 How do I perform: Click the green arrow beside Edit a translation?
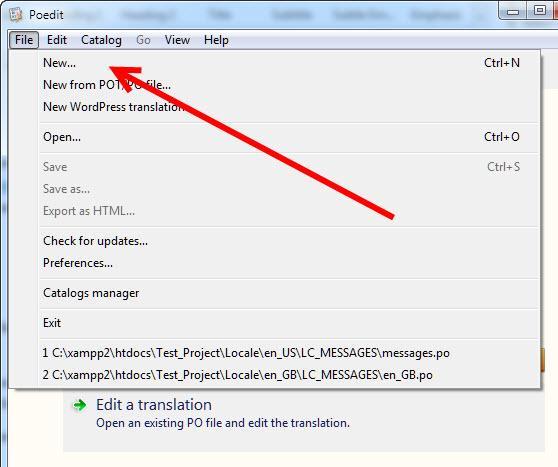[x=80, y=405]
